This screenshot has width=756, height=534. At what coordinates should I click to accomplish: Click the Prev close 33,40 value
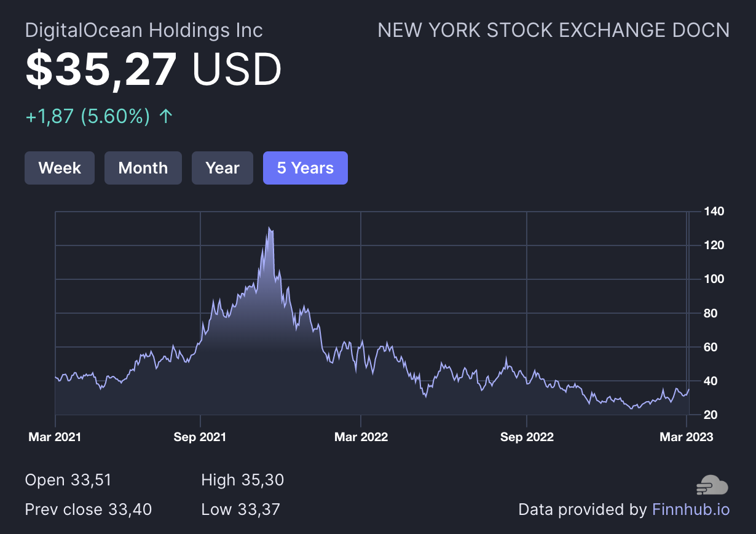[89, 509]
